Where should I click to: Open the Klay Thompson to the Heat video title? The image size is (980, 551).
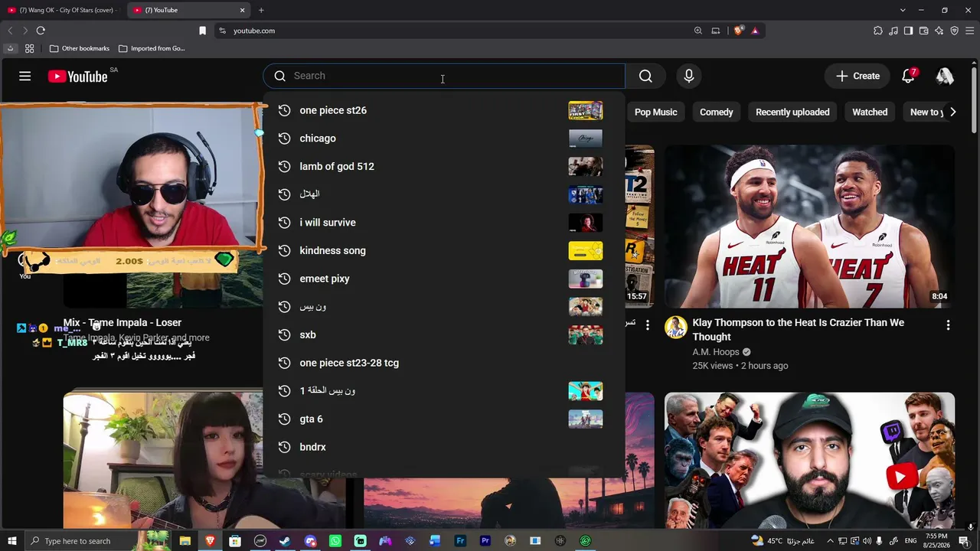tap(799, 330)
